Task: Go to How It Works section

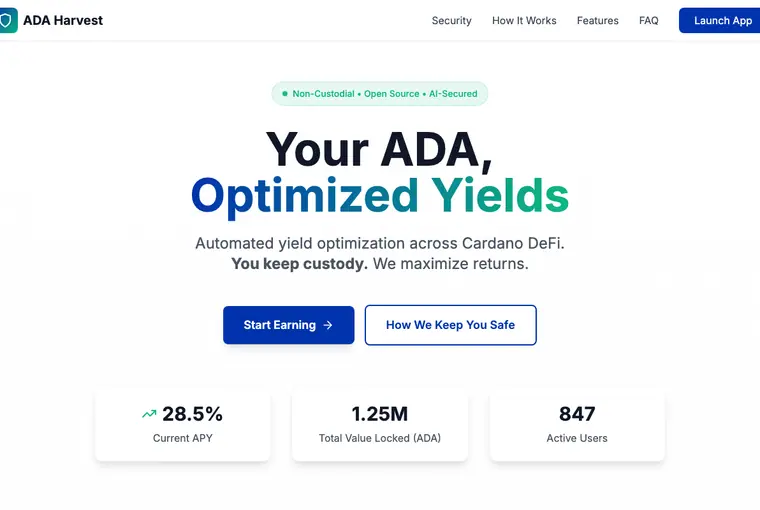Action: pos(524,20)
